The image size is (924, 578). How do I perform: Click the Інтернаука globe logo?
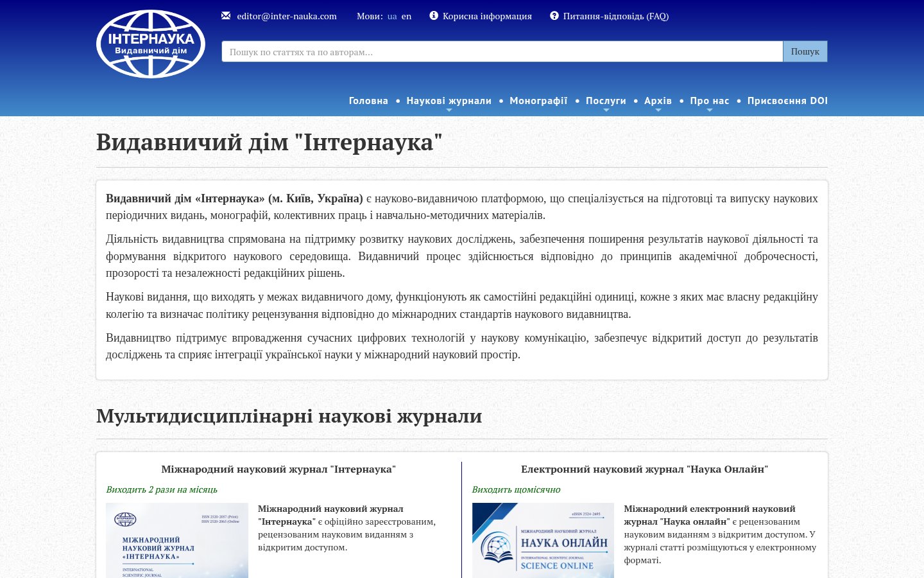151,44
